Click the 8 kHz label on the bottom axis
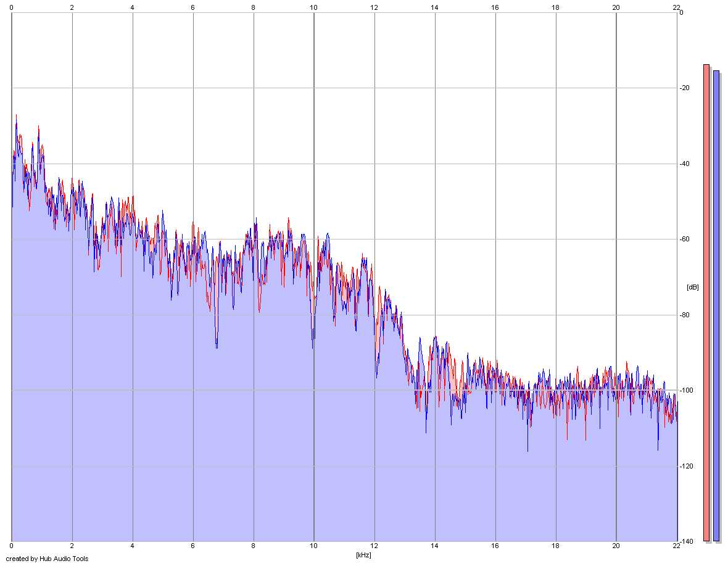 [253, 546]
